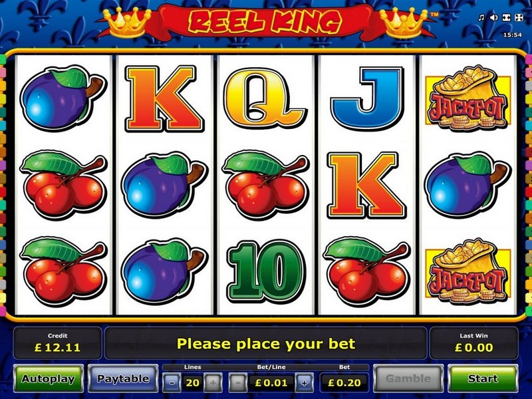Spin the reels with Start button
The image size is (532, 399).
coord(483,378)
